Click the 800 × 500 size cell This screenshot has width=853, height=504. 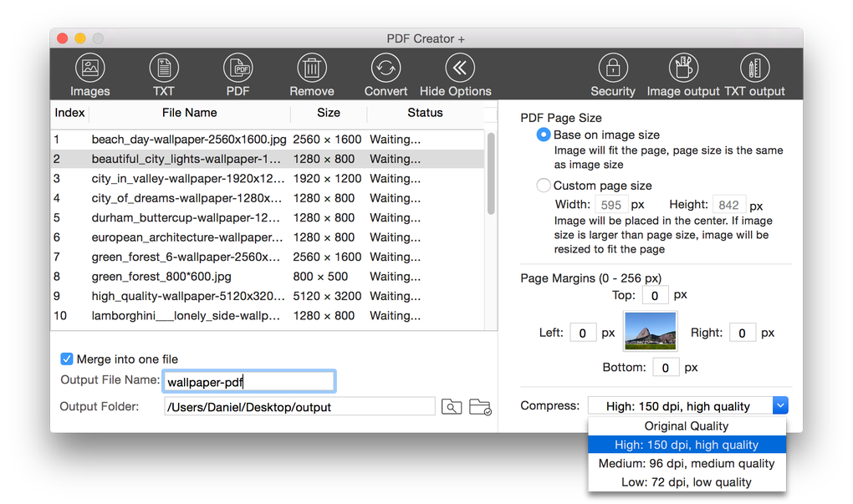point(320,276)
